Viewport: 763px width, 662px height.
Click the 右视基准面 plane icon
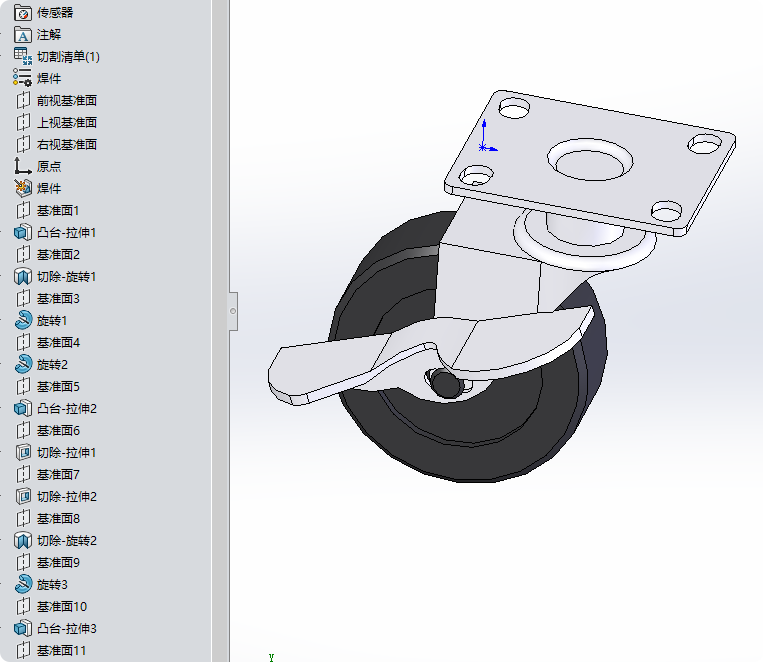point(23,144)
